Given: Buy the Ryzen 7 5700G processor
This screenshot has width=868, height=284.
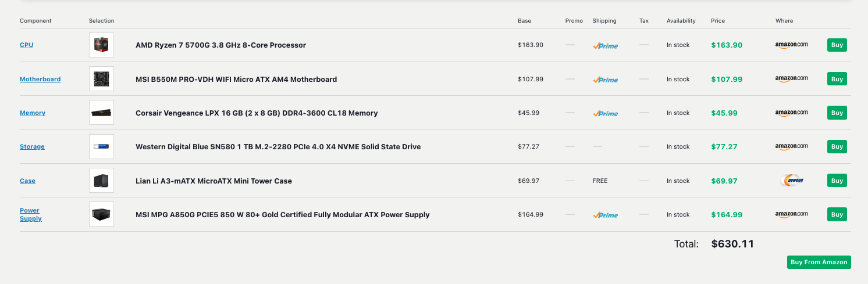Looking at the screenshot, I should 837,45.
